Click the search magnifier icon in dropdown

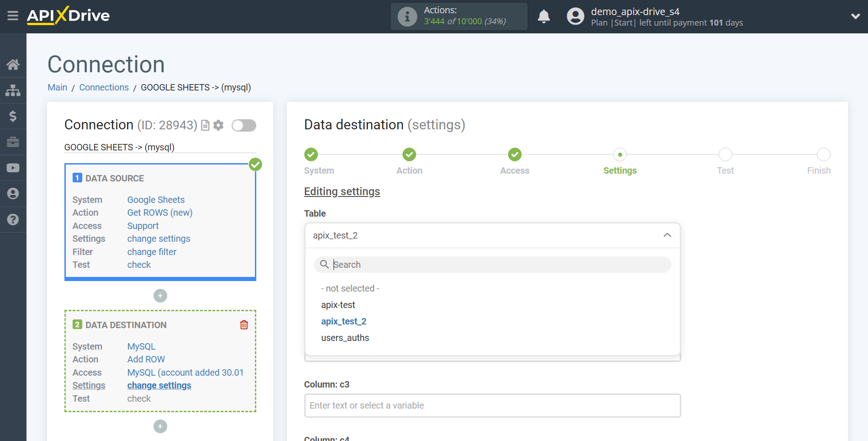click(324, 265)
